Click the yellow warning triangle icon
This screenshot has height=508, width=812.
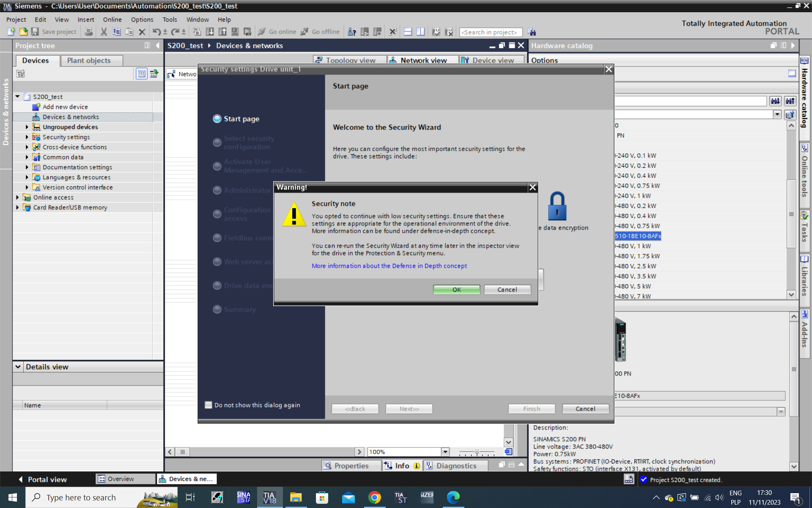(294, 215)
